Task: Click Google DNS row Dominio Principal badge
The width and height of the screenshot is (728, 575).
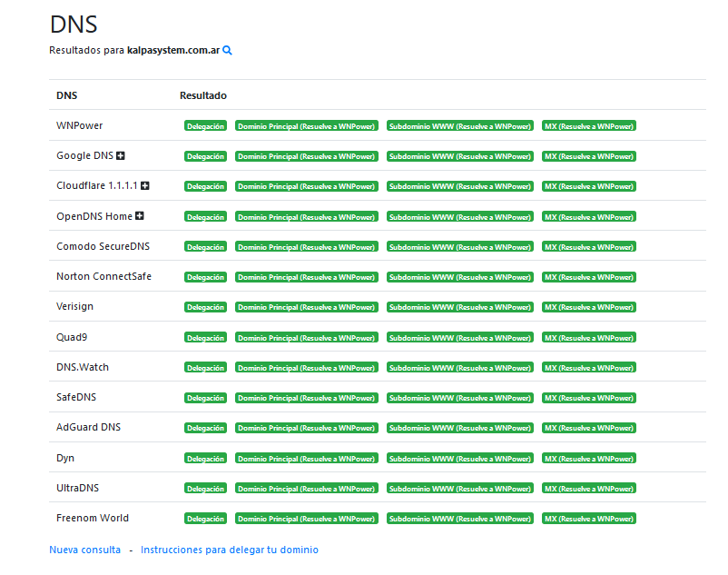Action: tap(307, 156)
